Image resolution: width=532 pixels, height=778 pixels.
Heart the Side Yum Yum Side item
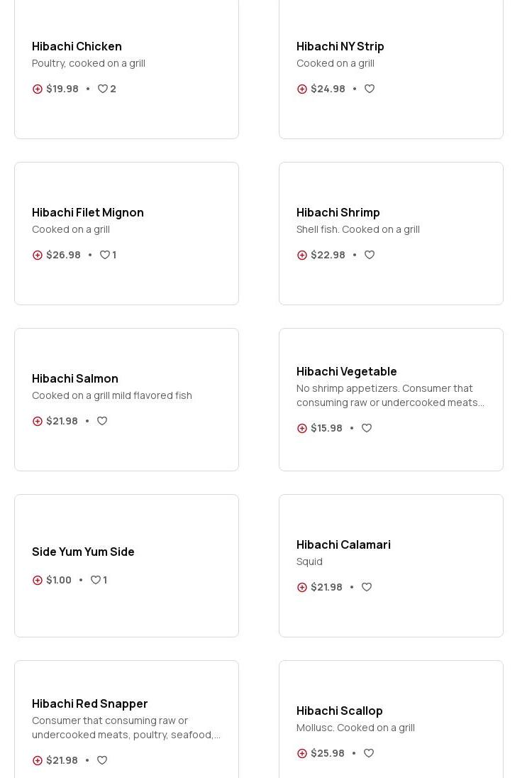click(96, 580)
